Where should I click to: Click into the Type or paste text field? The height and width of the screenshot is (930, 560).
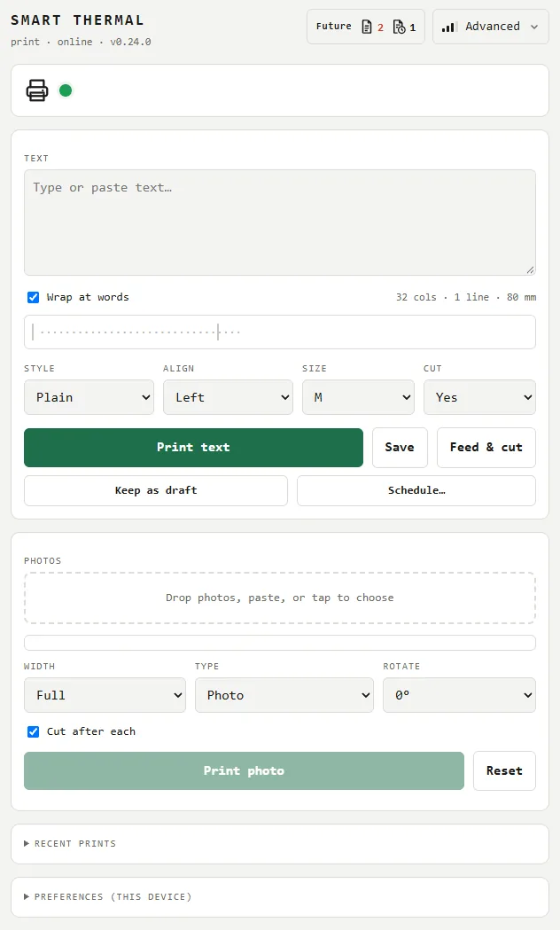(280, 223)
